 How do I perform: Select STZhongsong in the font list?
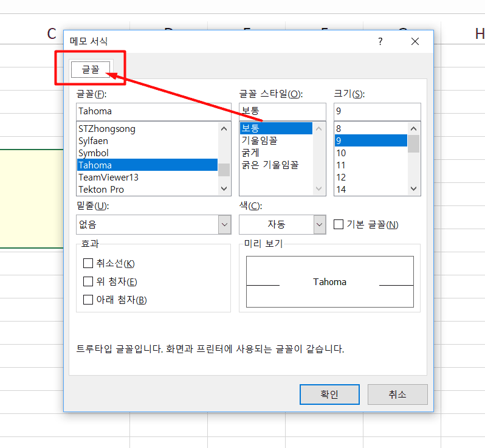[x=147, y=129]
